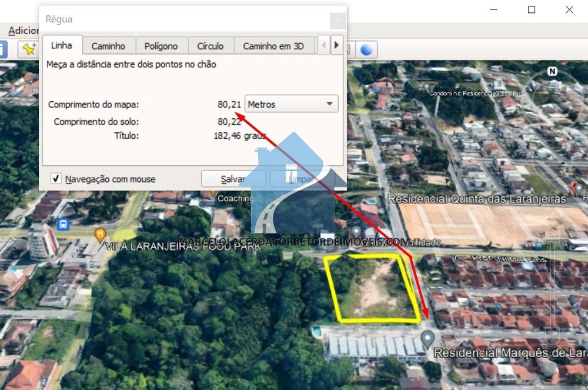Open the Metros unit dropdown

[330, 104]
